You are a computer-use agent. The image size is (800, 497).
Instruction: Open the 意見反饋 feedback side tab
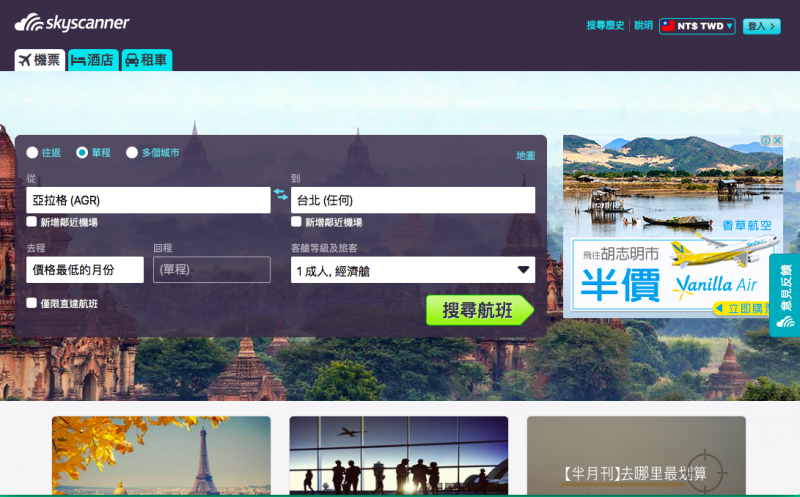click(x=785, y=295)
